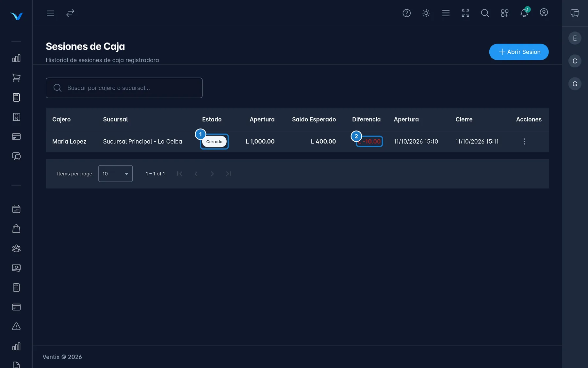588x368 pixels.
Task: Open the apps grid icon
Action: [505, 13]
